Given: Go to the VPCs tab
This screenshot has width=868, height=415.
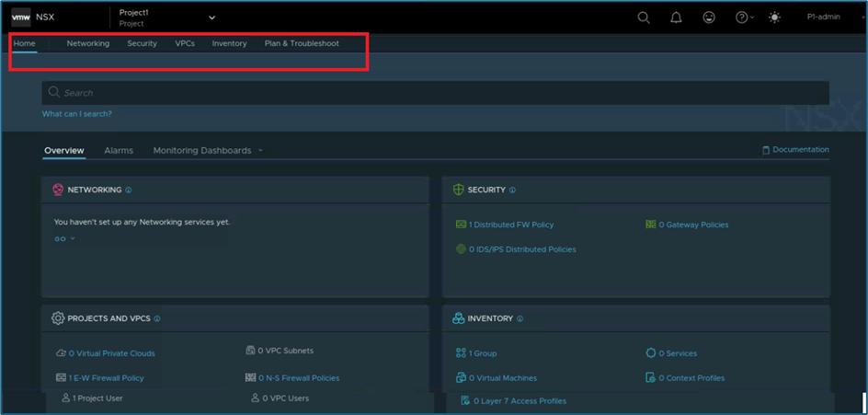Looking at the screenshot, I should pos(185,43).
